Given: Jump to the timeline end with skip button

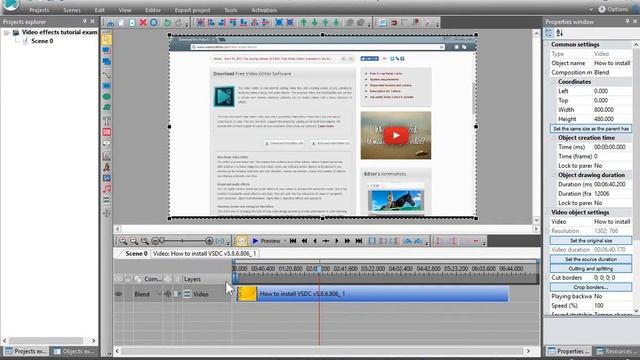Looking at the screenshot, I should click(x=358, y=241).
